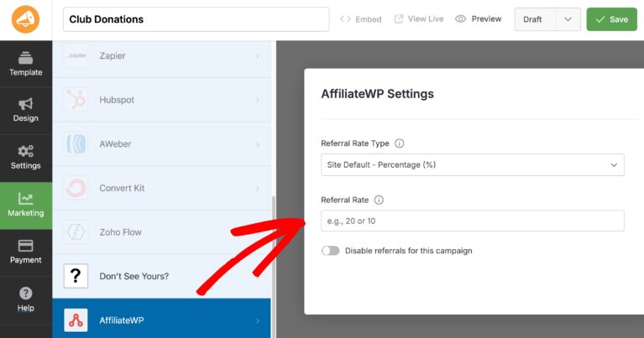
Task: Click the Charitable megaphone logo
Action: click(x=25, y=19)
